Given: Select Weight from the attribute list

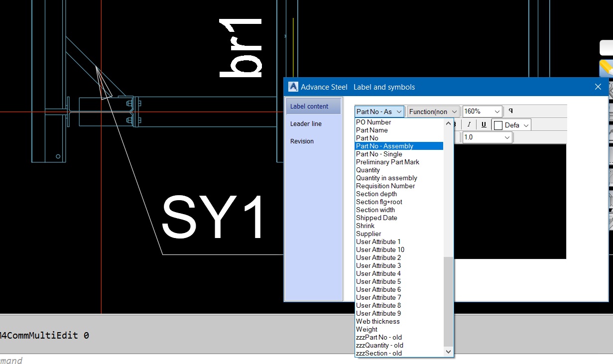Looking at the screenshot, I should 366,329.
